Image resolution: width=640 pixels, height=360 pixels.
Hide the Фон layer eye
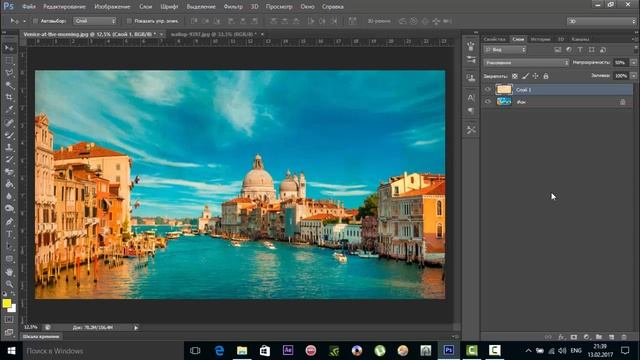point(488,102)
